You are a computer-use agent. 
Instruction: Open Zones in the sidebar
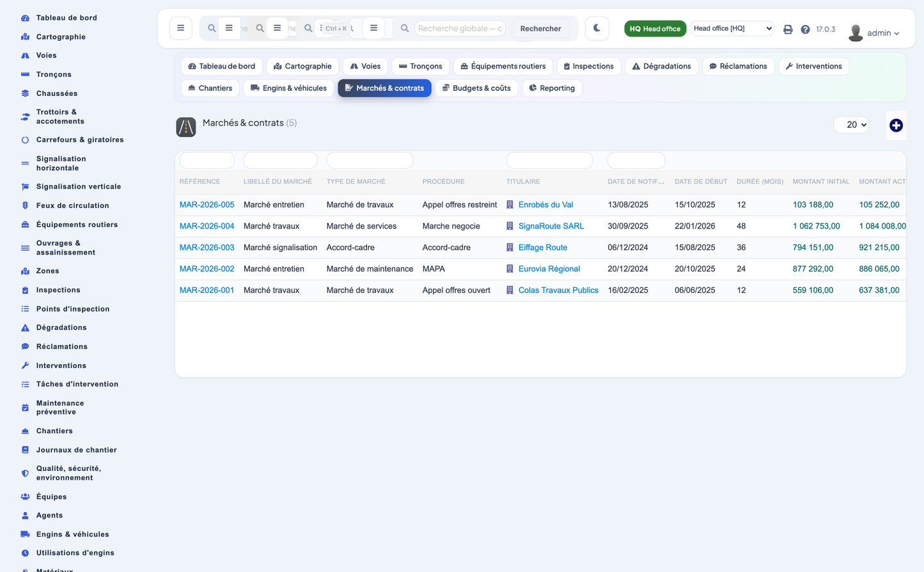pos(47,271)
